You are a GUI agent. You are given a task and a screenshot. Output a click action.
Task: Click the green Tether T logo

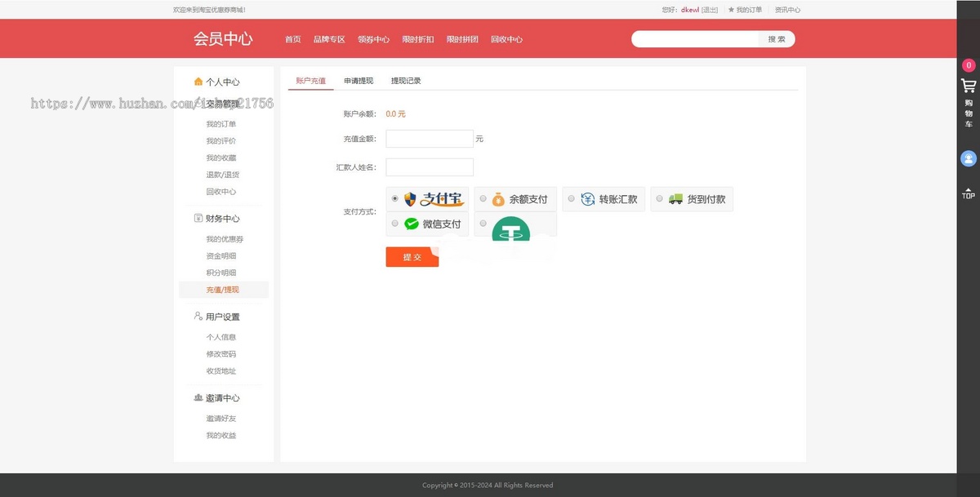(511, 229)
